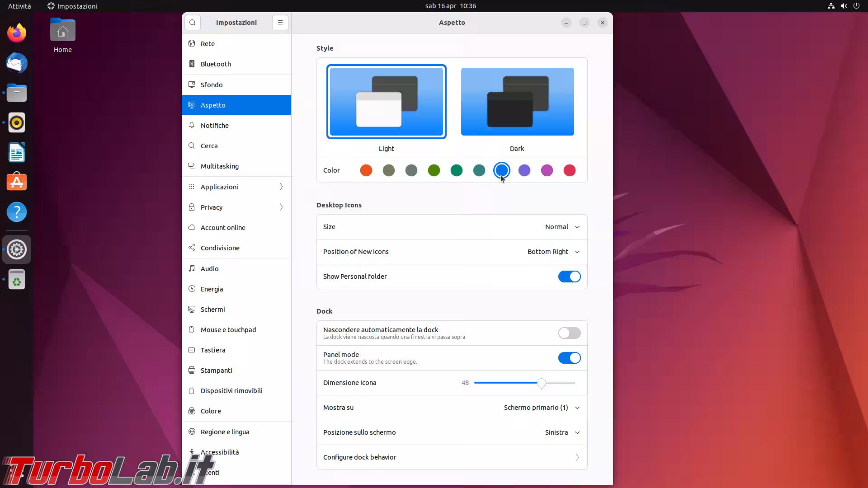Open Rhythmbox music player in dock
The height and width of the screenshot is (488, 868).
pyautogui.click(x=17, y=122)
